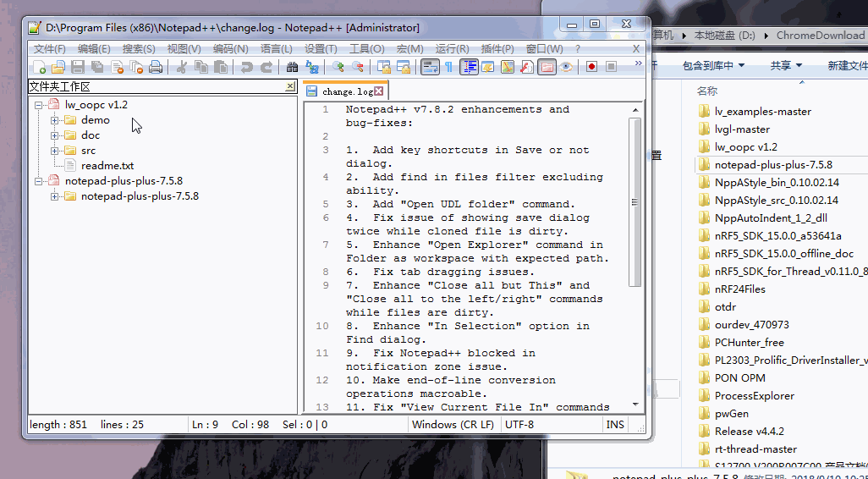Expand the demo folder in the tree
This screenshot has height=479, width=868.
tap(54, 120)
